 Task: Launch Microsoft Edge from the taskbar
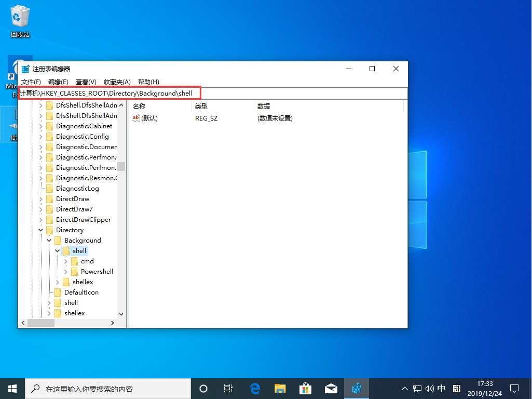point(254,388)
